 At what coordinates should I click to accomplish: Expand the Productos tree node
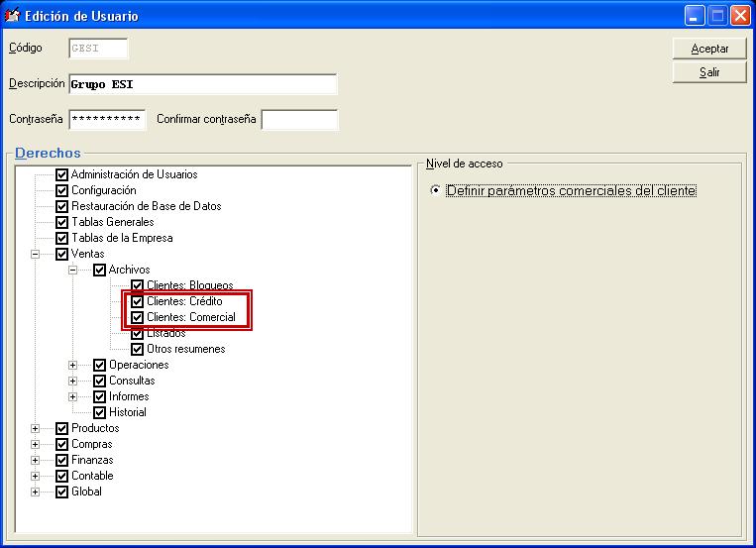tap(36, 428)
